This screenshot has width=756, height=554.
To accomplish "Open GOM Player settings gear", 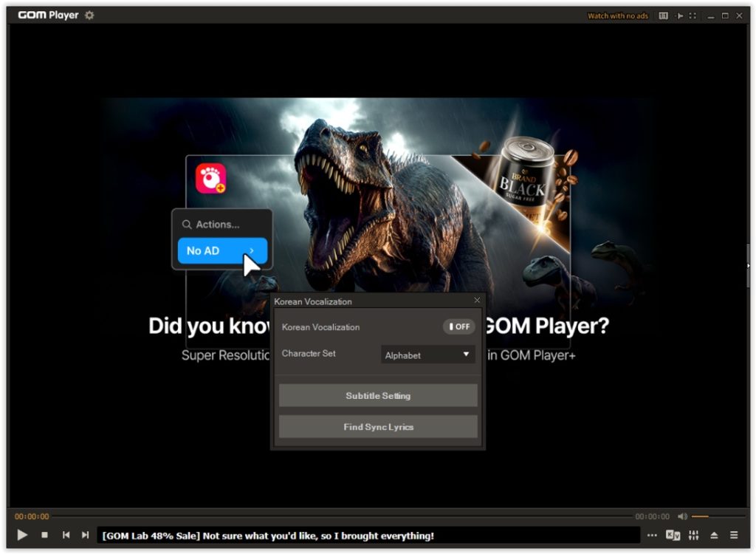I will pyautogui.click(x=89, y=15).
